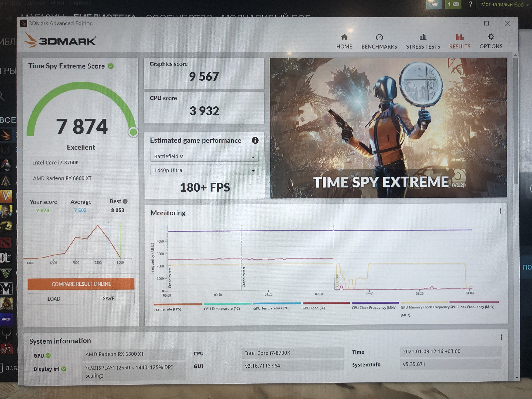Click estimated game performance info icon
532x399 pixels.
click(255, 141)
